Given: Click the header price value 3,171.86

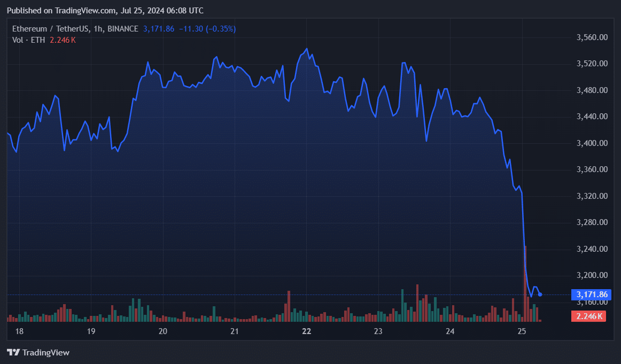Looking at the screenshot, I should pos(158,29).
